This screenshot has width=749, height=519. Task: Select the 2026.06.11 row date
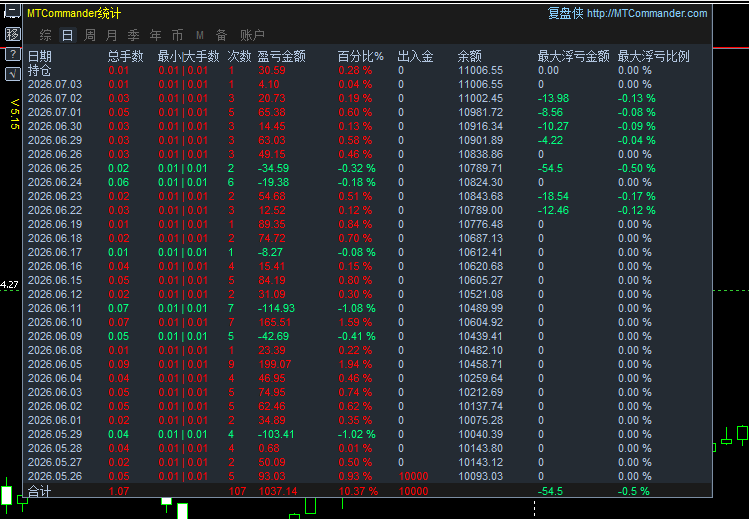(55, 308)
